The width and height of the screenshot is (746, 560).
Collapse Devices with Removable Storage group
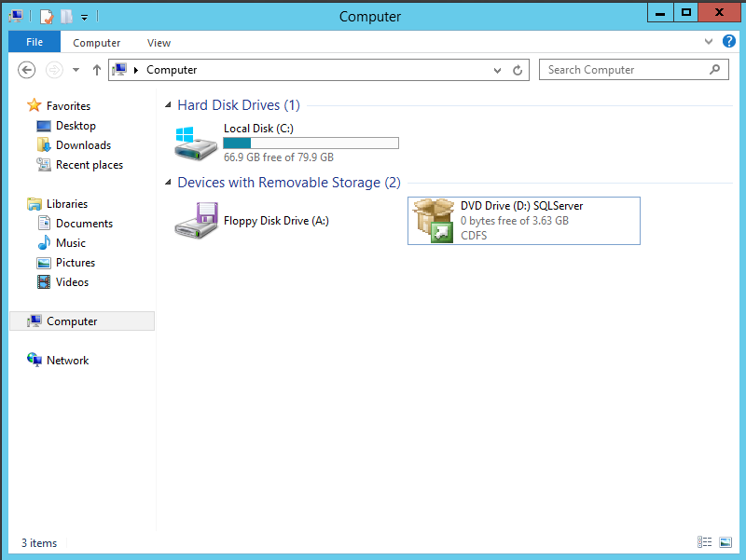(x=168, y=183)
